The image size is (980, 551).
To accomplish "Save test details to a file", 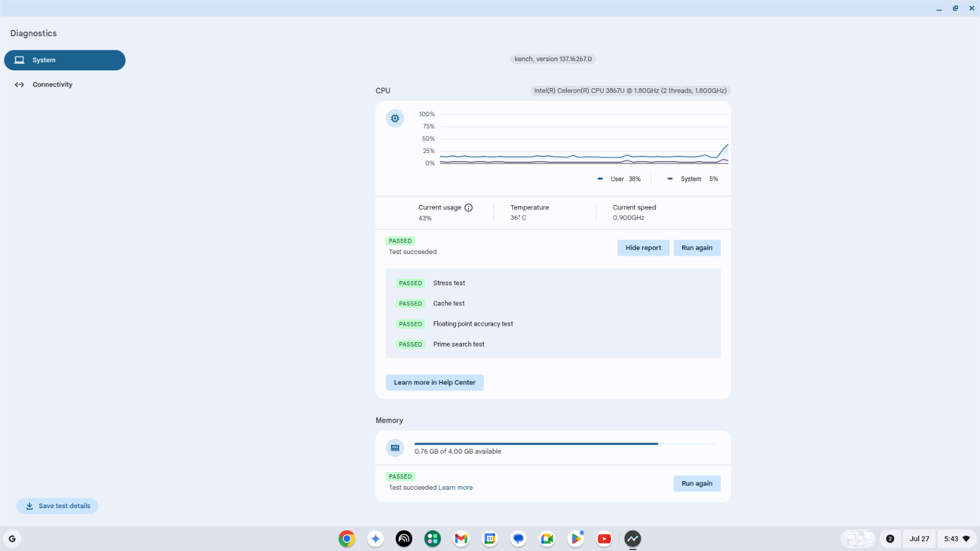I will [x=58, y=506].
